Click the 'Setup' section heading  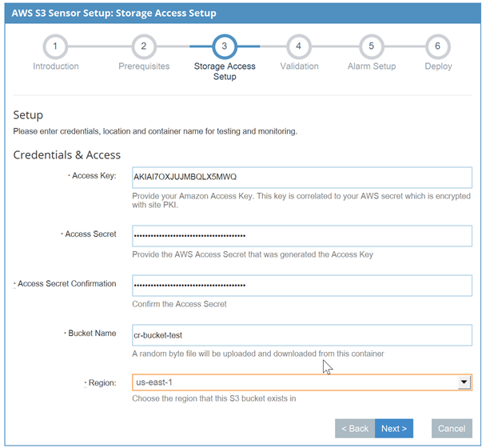[28, 115]
